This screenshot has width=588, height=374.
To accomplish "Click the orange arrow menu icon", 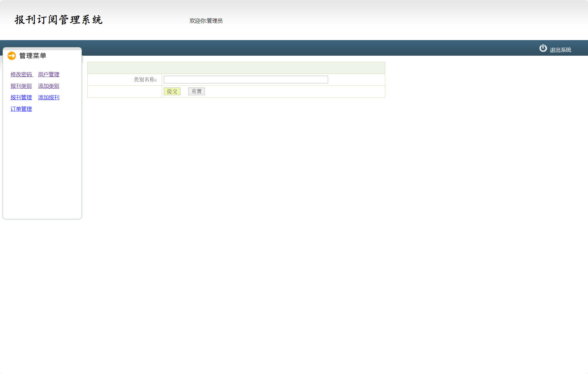I will [x=12, y=56].
